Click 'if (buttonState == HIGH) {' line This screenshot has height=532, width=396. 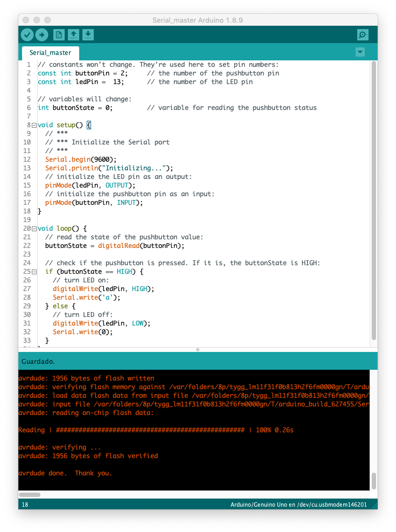point(94,272)
